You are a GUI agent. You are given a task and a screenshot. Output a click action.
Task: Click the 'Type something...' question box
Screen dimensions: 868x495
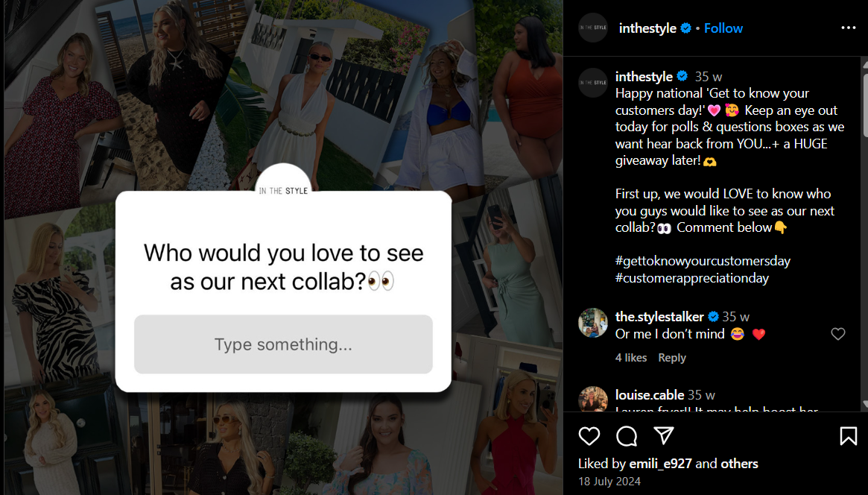tap(283, 344)
